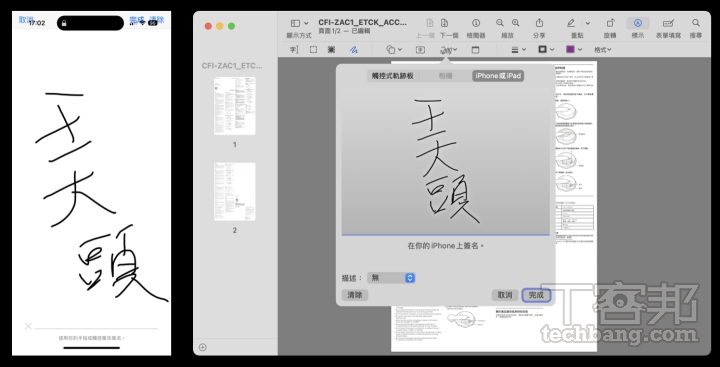Go to next page (下一個)

(x=444, y=23)
